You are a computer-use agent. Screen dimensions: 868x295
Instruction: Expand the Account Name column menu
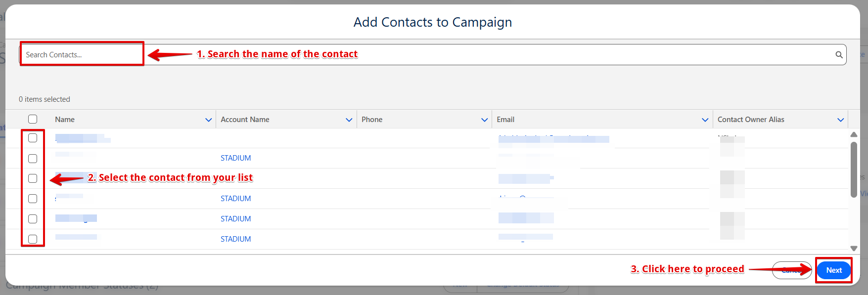pos(349,120)
